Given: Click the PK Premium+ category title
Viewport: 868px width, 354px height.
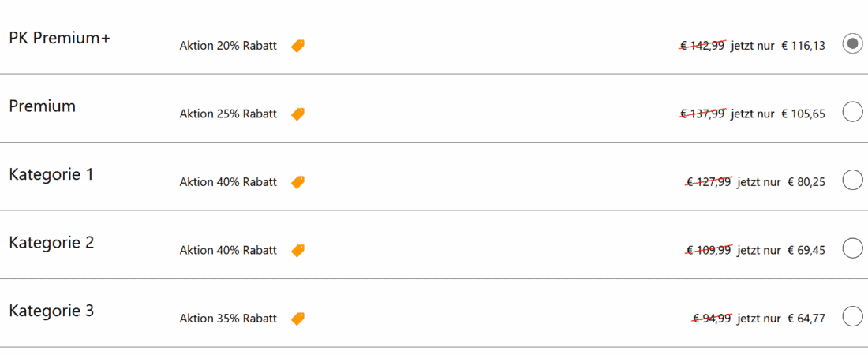Looking at the screenshot, I should click(x=60, y=38).
